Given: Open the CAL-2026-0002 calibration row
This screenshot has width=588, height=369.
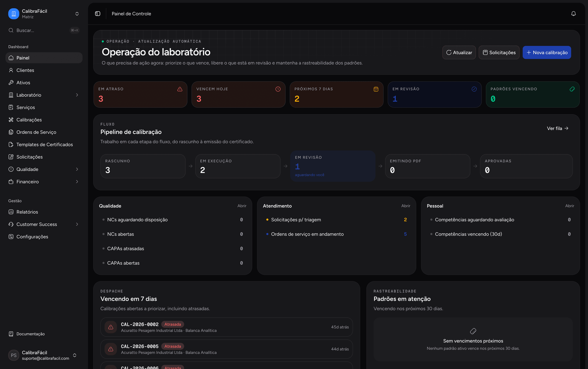Looking at the screenshot, I should (x=227, y=327).
